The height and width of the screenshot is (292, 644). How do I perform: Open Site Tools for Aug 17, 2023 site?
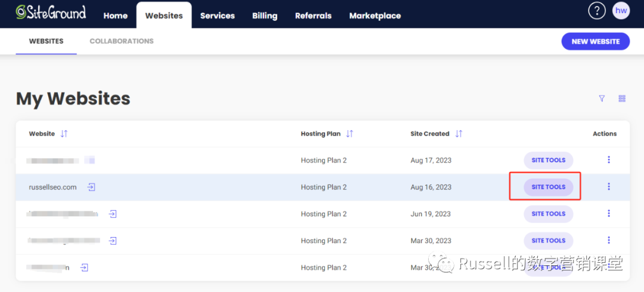[548, 160]
